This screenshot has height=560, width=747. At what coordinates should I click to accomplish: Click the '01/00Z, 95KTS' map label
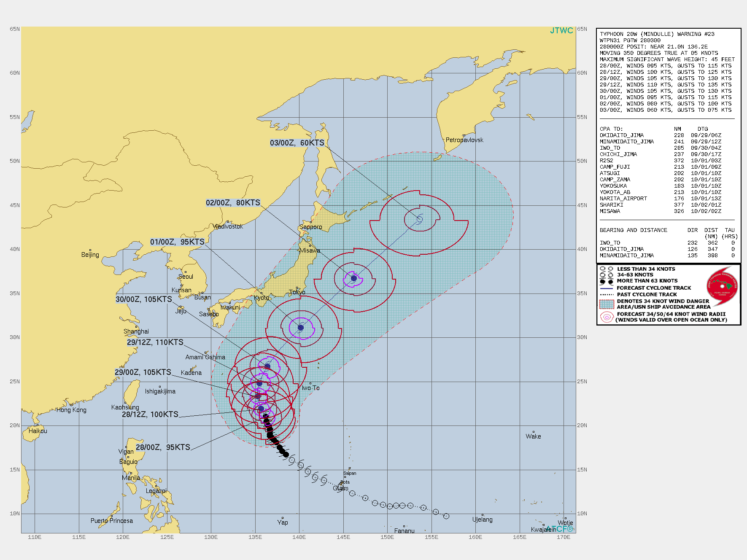177,242
